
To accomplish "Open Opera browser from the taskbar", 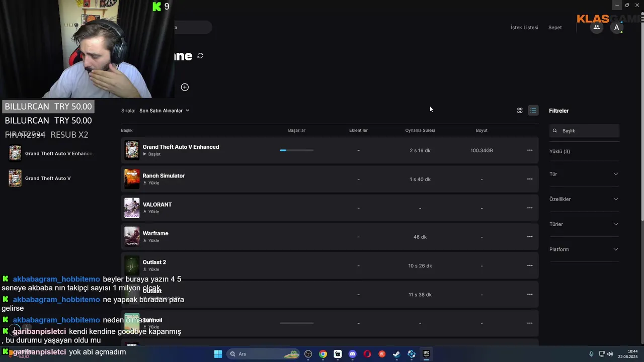I will coord(367,354).
